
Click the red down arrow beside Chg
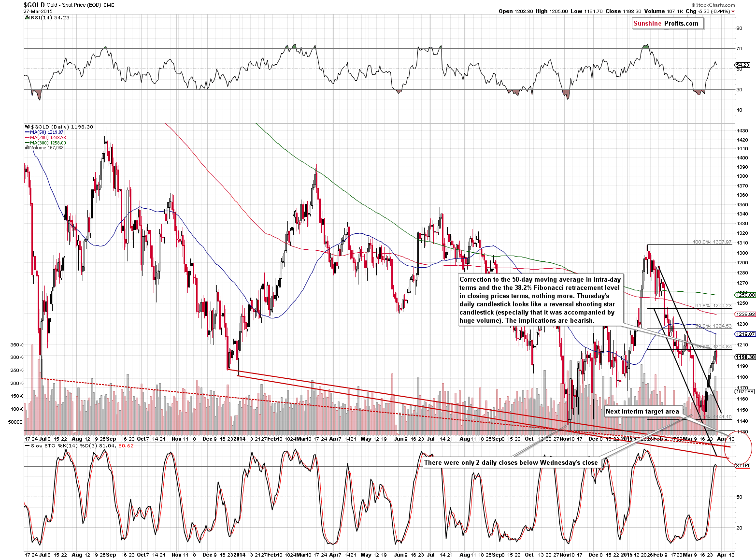[733, 12]
